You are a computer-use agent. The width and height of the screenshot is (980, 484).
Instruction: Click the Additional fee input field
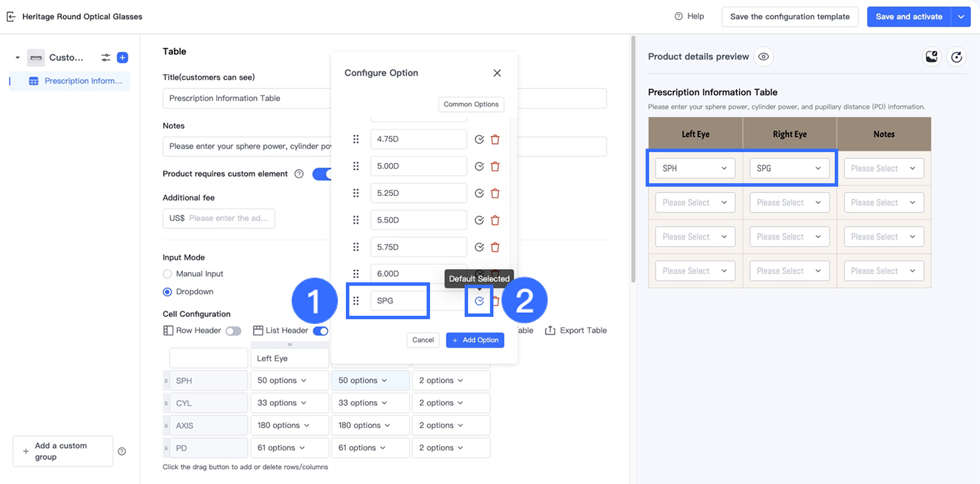pyautogui.click(x=228, y=218)
